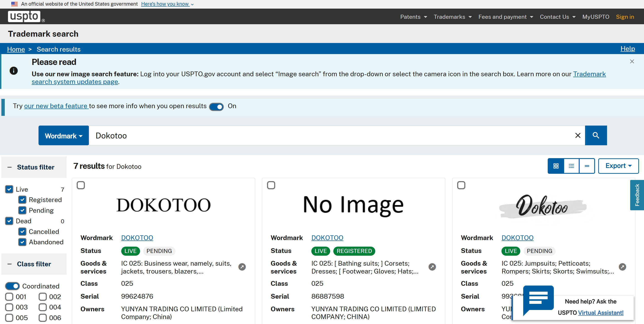Open the Trademarks menu

[x=453, y=17]
